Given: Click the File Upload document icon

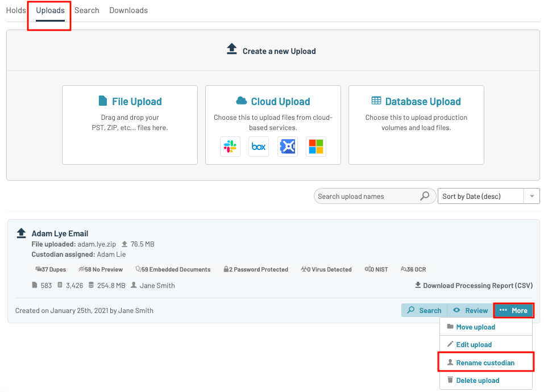Looking at the screenshot, I should (x=103, y=101).
